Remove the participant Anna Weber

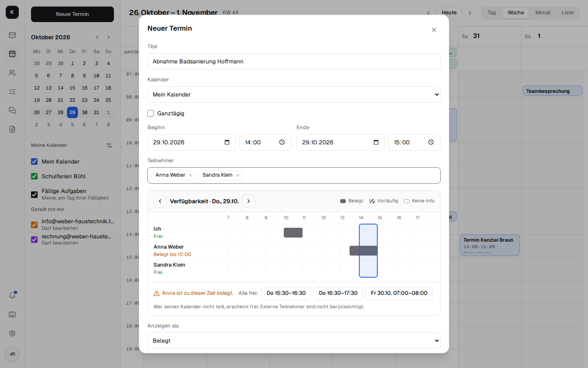tap(190, 175)
